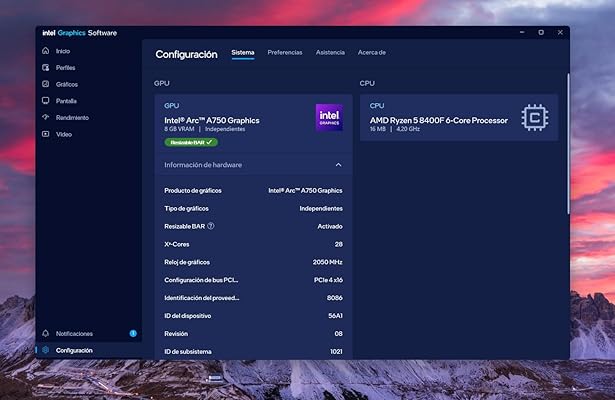Click the Xe-Cores row label
The image size is (615, 400).
[x=176, y=244]
